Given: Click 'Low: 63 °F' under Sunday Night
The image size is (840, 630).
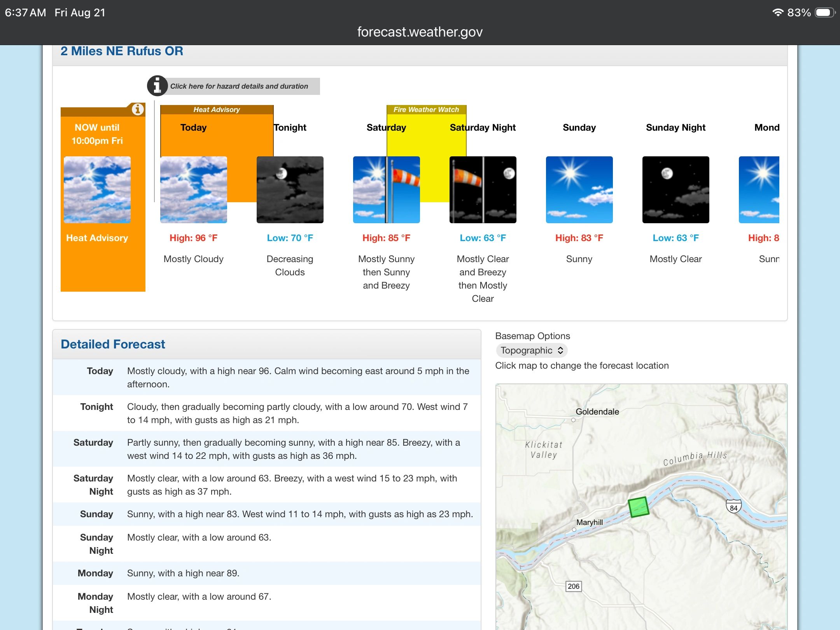Looking at the screenshot, I should pyautogui.click(x=676, y=238).
